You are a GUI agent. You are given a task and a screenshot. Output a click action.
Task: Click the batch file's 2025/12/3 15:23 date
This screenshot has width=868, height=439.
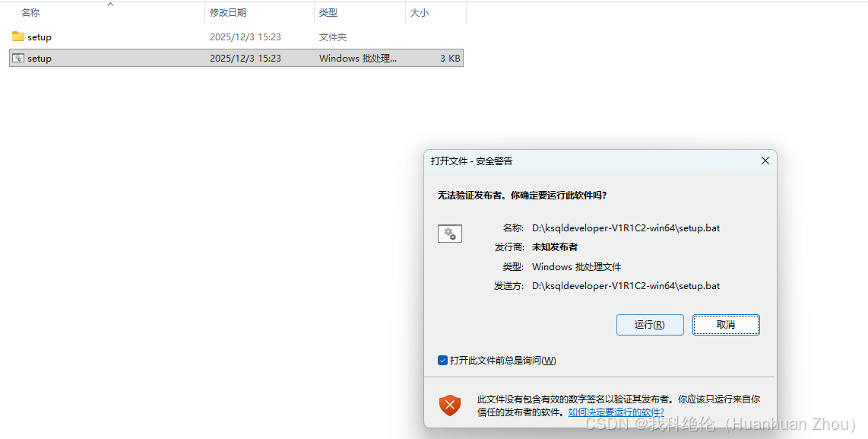click(x=246, y=58)
